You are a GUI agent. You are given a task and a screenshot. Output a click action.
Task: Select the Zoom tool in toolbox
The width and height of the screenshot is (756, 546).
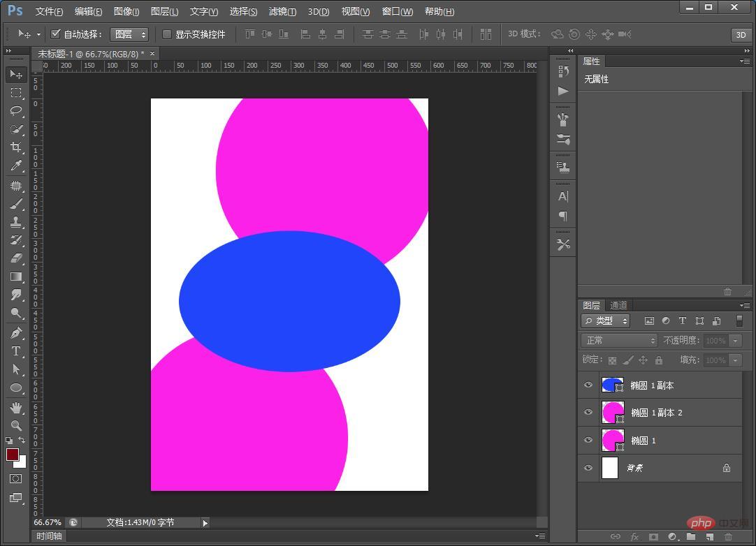[x=16, y=425]
